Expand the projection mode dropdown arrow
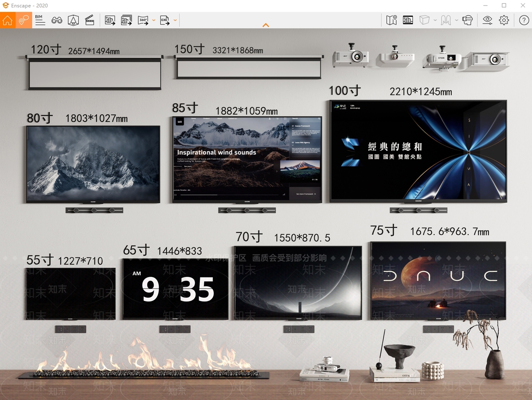 457,20
